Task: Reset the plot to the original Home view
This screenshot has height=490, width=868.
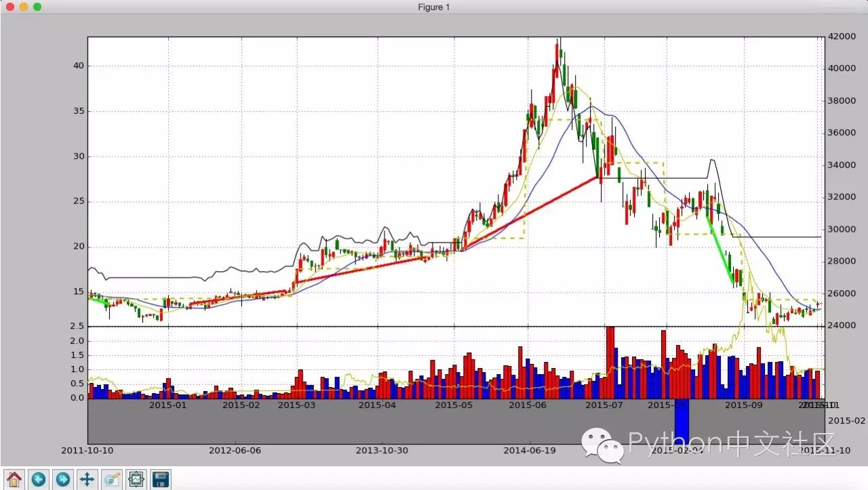Action: (x=14, y=479)
